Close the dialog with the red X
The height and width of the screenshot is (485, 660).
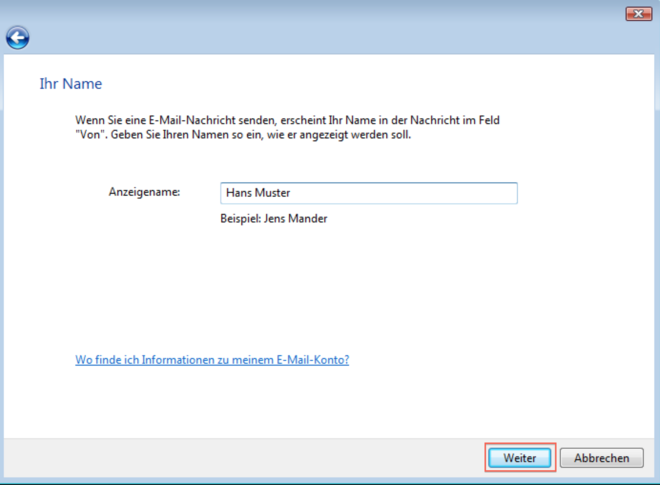638,13
